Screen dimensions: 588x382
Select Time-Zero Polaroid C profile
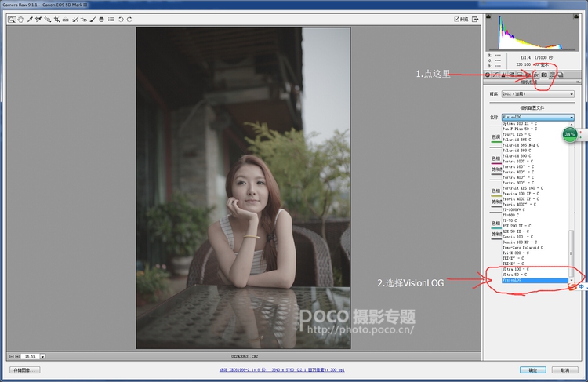(535, 248)
